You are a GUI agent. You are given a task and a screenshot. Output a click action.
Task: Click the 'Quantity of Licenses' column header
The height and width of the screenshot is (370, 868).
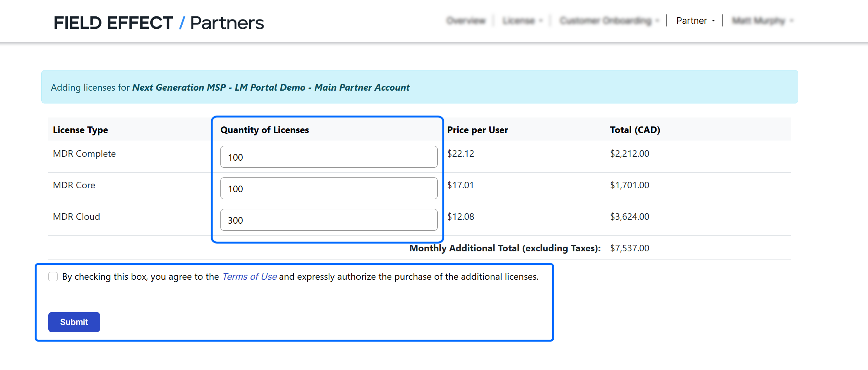coord(265,130)
